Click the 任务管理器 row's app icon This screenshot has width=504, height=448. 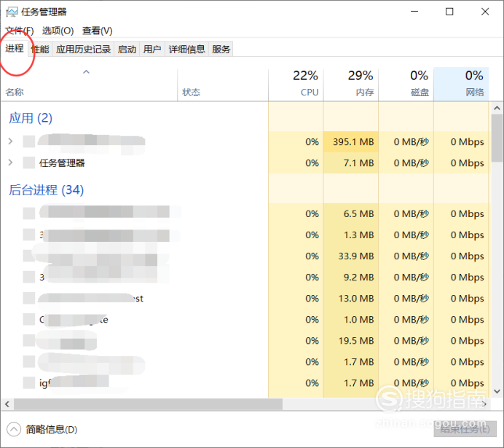point(29,162)
